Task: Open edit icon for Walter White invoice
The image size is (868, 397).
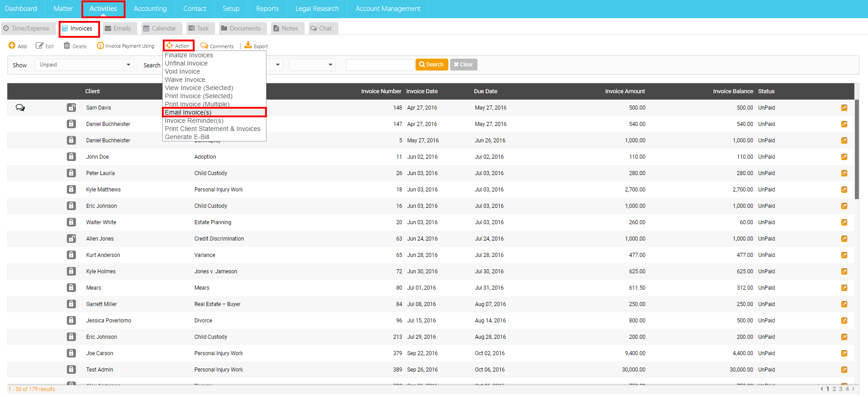Action: point(844,222)
